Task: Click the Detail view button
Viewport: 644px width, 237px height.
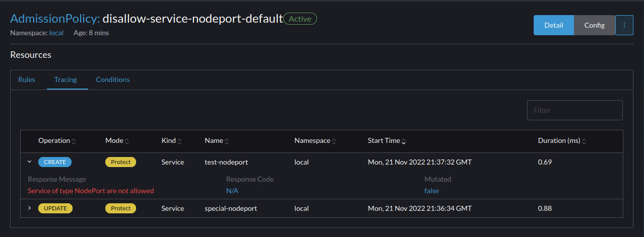Action: [553, 25]
